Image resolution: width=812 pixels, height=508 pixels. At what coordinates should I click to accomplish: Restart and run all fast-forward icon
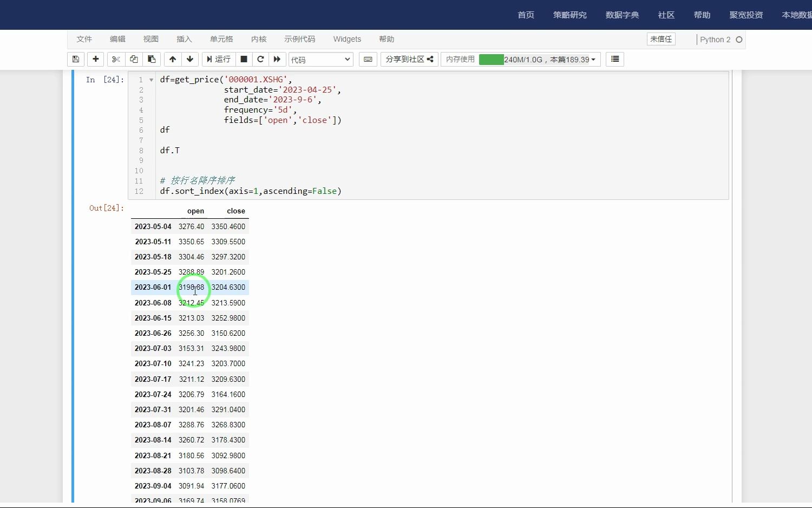(277, 59)
